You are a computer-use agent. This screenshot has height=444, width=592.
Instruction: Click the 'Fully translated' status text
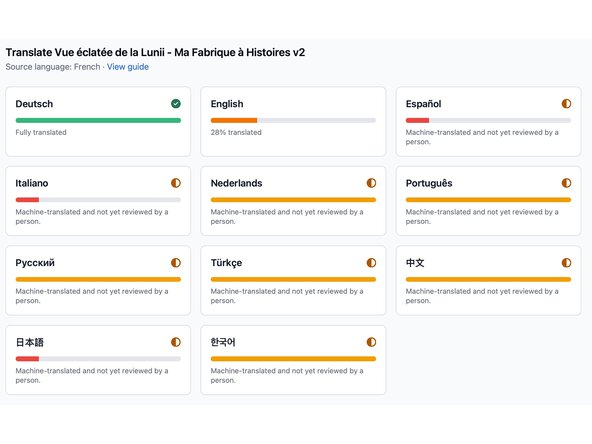pos(41,133)
